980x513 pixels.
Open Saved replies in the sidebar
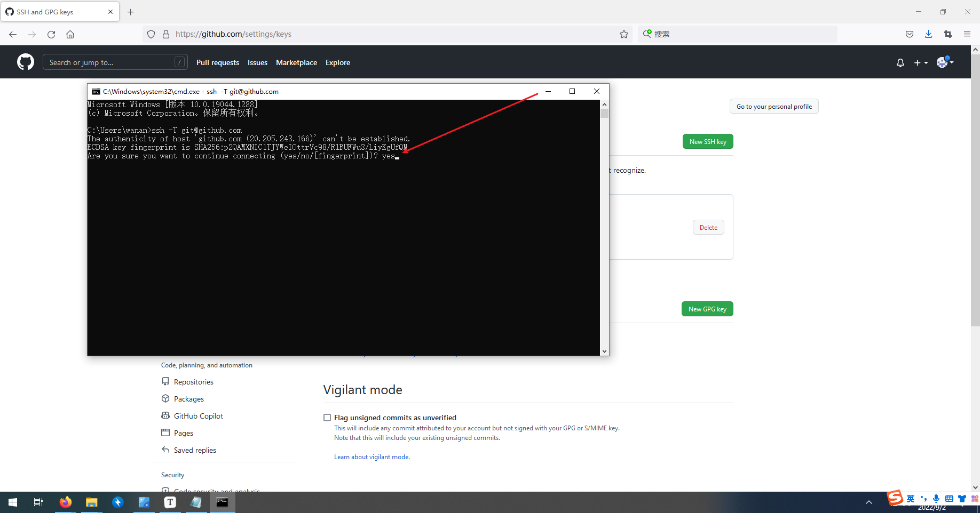195,450
